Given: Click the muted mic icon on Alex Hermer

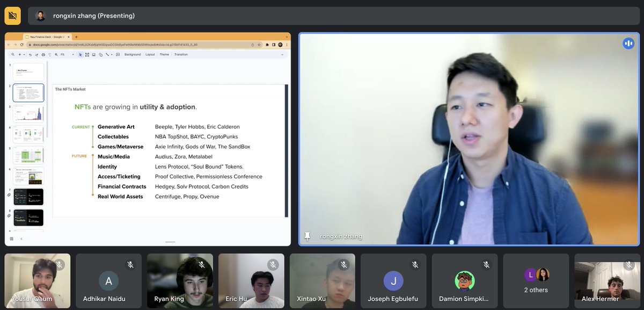Looking at the screenshot, I should click(628, 264).
